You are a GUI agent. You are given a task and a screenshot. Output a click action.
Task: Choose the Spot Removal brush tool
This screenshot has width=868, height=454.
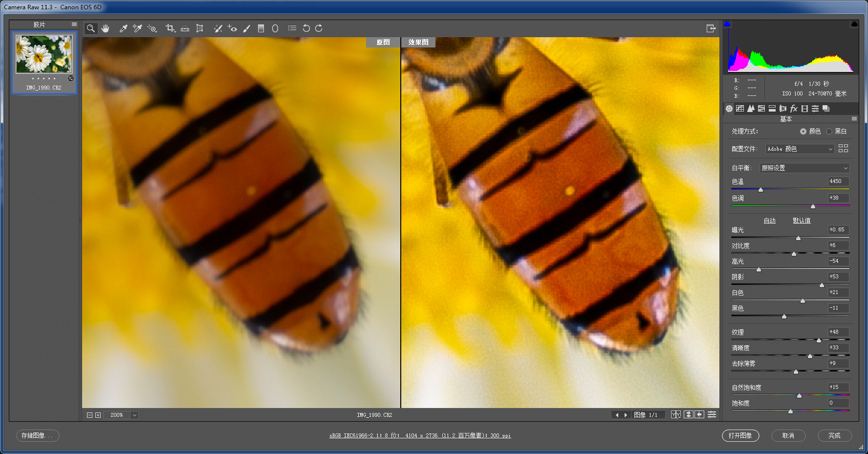coord(218,28)
